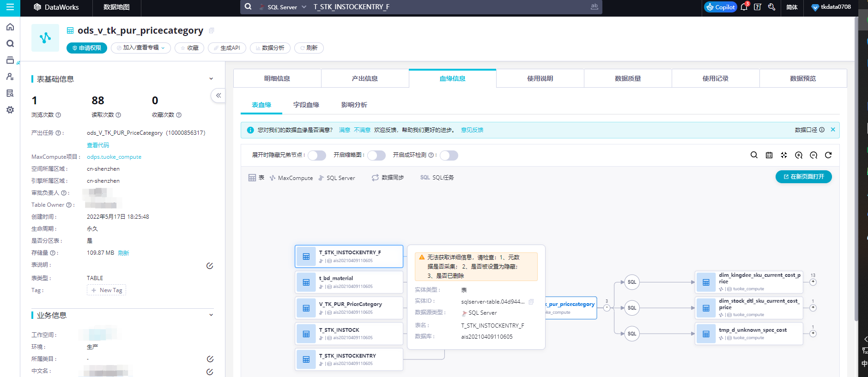
Task: Open the notifications bell with badge 3
Action: click(744, 7)
